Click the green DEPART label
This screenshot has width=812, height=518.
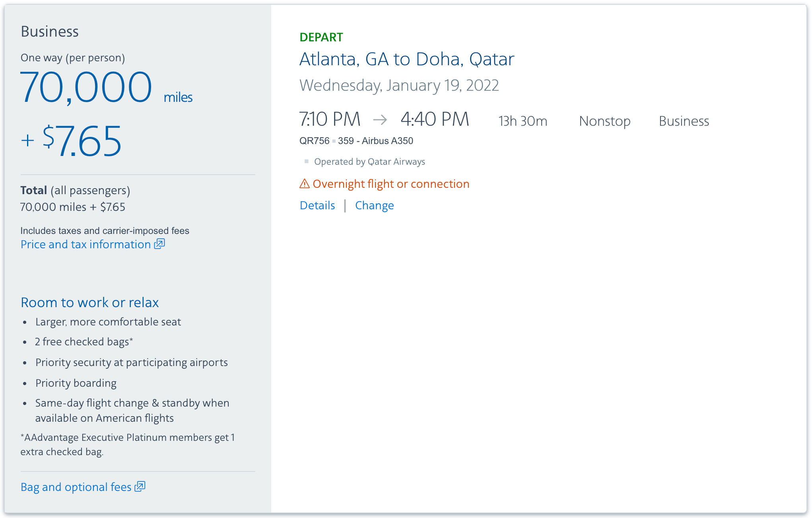click(321, 37)
